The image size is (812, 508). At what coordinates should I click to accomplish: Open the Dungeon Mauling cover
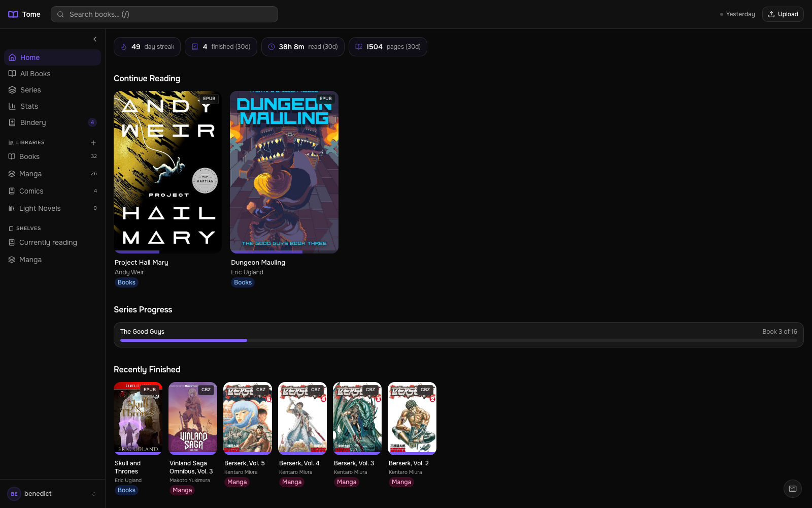click(x=284, y=172)
